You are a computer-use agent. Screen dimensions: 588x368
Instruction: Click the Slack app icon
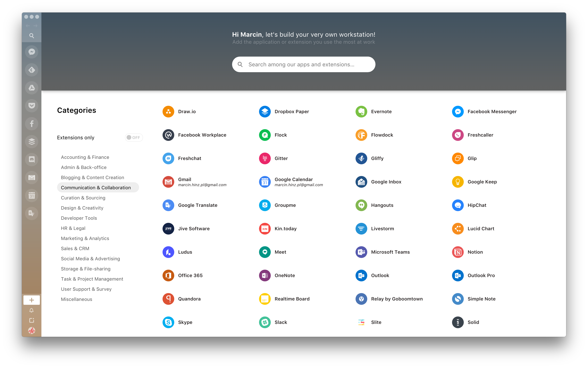tap(265, 322)
